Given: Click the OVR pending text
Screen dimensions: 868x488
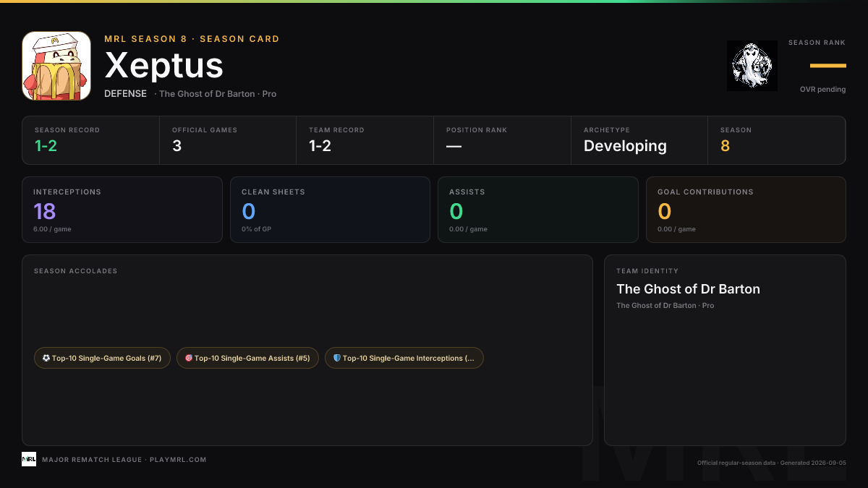Looking at the screenshot, I should click(822, 90).
